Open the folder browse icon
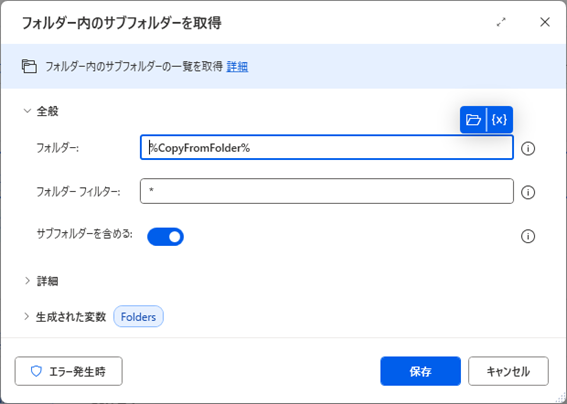Viewport: 567px width, 404px height. pyautogui.click(x=473, y=119)
